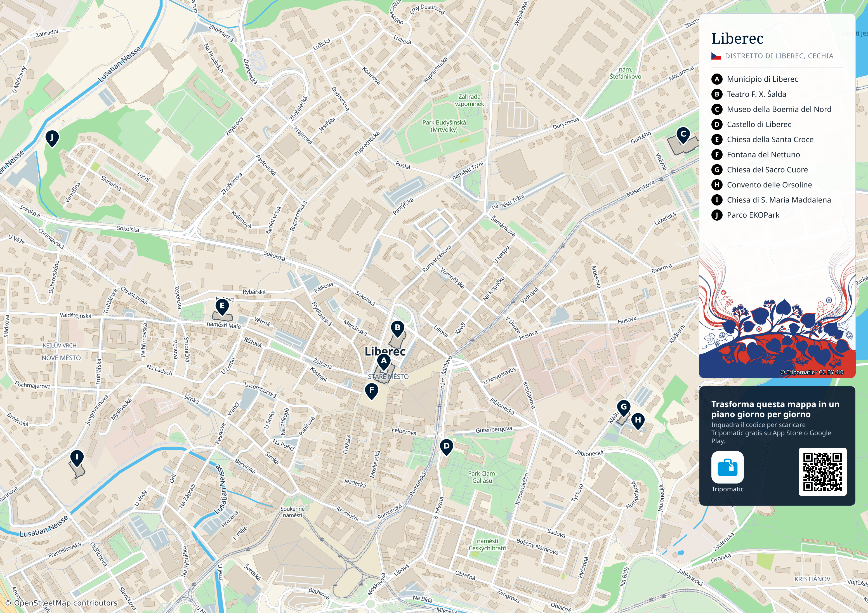Click the 'Puchmajerova' street label
Viewport: 868px width, 613px height.
(32, 385)
